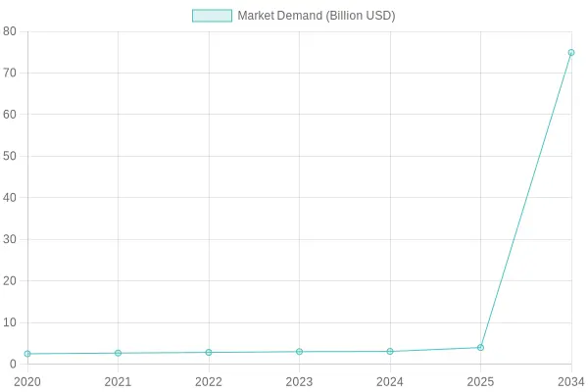Image resolution: width=588 pixels, height=392 pixels.
Task: Select the 2022 data point on the line
Action: coord(209,352)
